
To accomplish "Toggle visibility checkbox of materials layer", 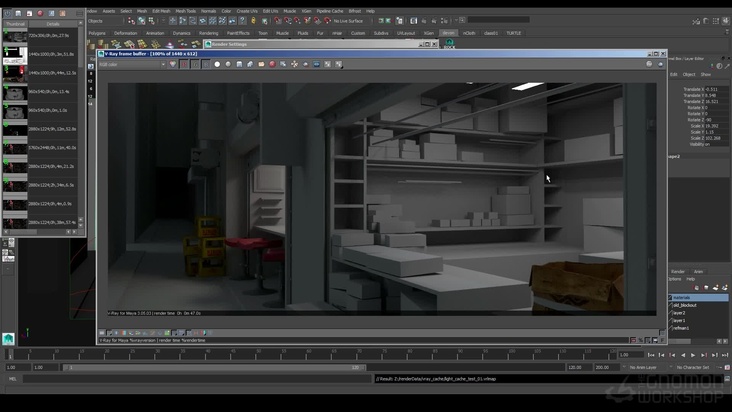I will (x=670, y=298).
